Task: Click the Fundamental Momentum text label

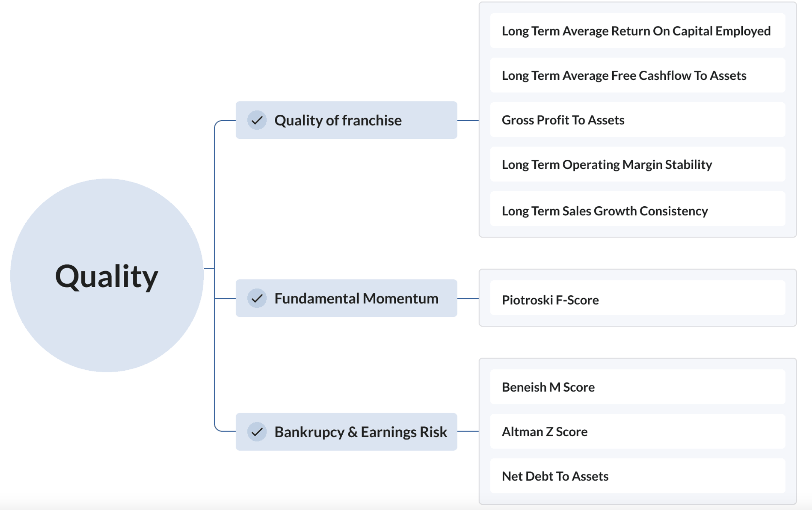Action: 357,299
